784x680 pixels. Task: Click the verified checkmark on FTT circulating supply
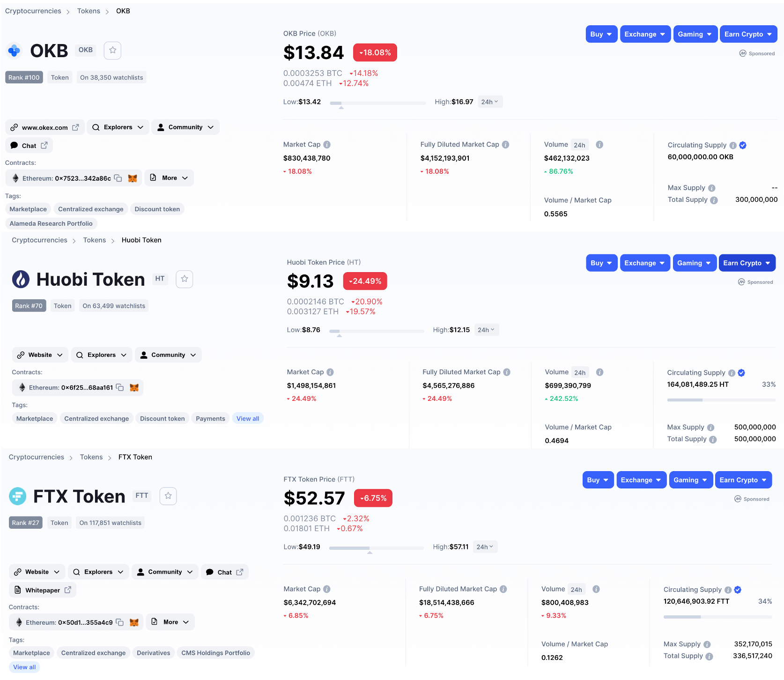[x=738, y=590]
